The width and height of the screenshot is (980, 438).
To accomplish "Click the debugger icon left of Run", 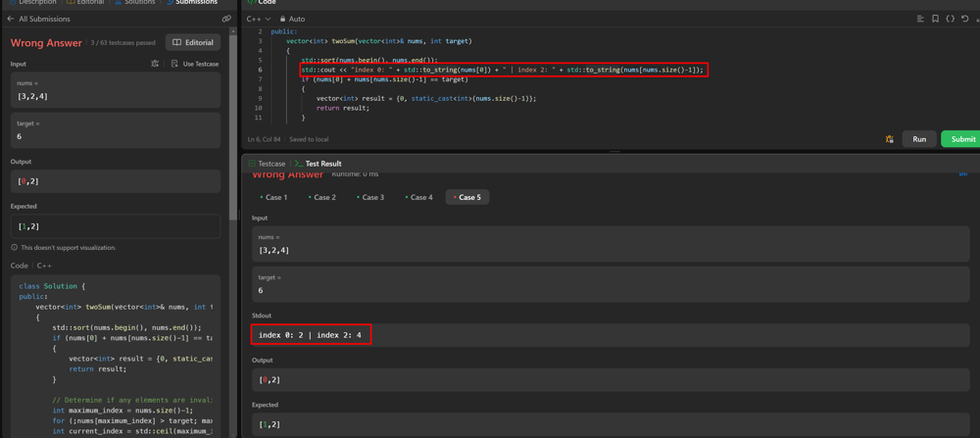I will 890,139.
